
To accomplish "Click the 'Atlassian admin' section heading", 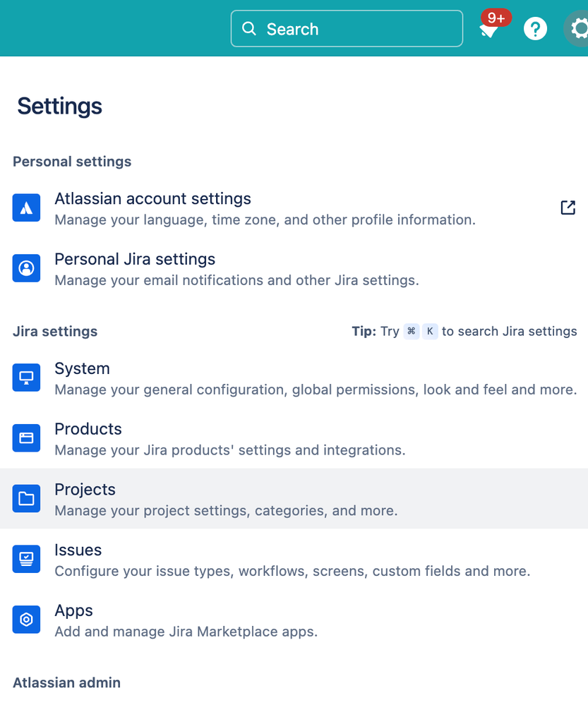I will coord(66,682).
